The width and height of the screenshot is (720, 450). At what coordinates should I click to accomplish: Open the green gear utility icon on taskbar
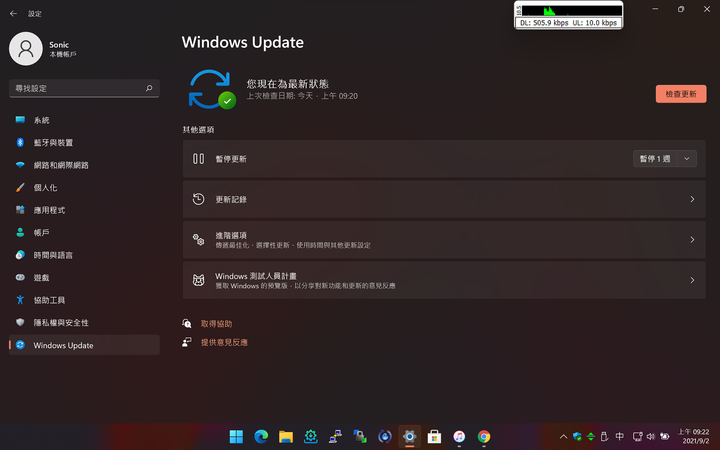310,436
